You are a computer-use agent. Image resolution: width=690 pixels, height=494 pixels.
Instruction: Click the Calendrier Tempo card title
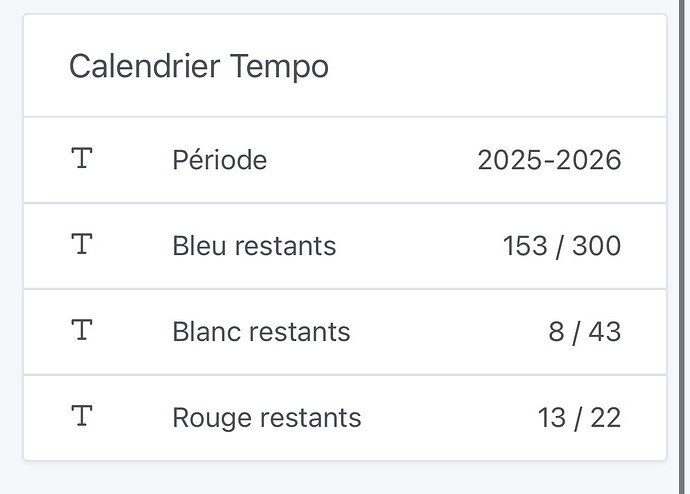click(198, 67)
